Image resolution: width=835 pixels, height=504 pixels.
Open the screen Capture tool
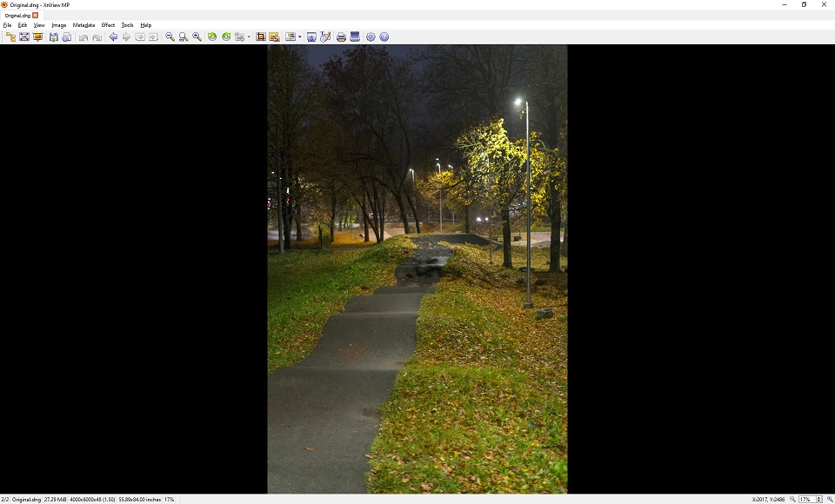pyautogui.click(x=311, y=36)
